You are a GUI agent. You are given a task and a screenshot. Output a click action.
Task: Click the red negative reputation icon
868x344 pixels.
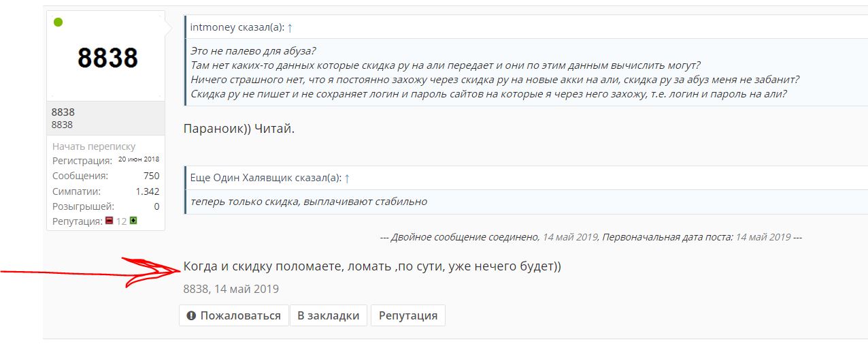click(109, 221)
